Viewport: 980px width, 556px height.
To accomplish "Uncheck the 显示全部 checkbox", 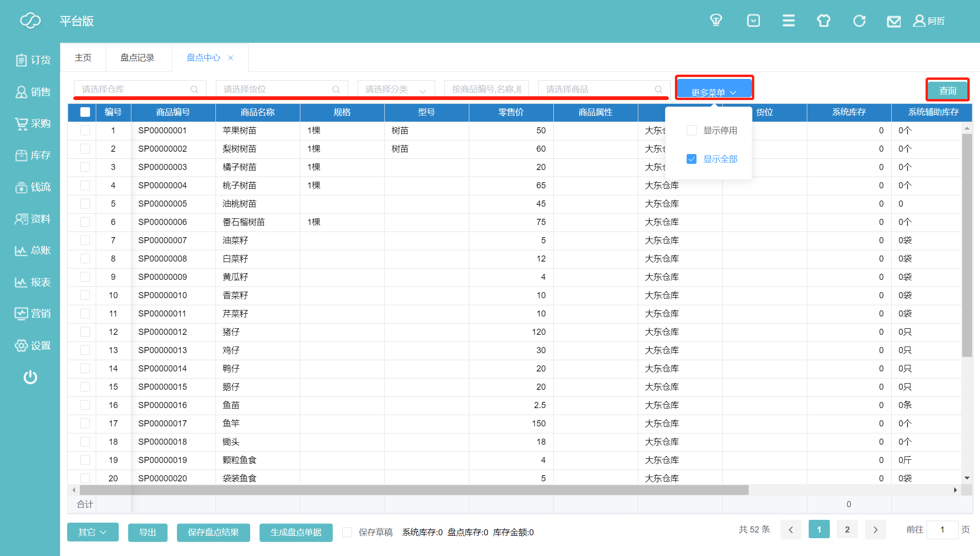I will (x=691, y=159).
